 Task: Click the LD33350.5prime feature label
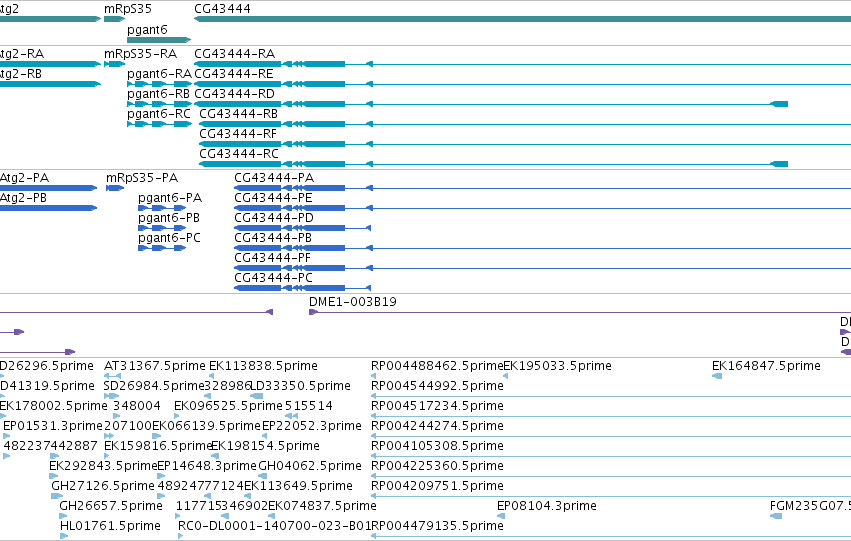point(301,386)
